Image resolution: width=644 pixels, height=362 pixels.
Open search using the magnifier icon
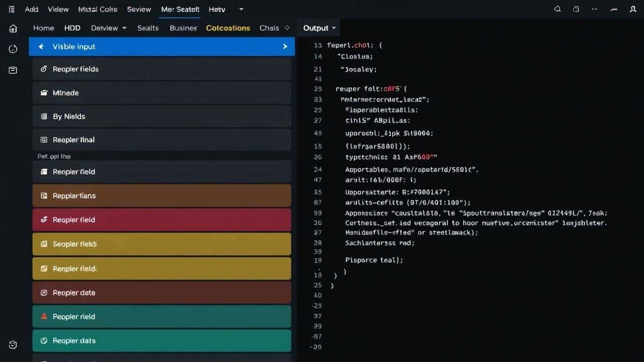pyautogui.click(x=558, y=9)
